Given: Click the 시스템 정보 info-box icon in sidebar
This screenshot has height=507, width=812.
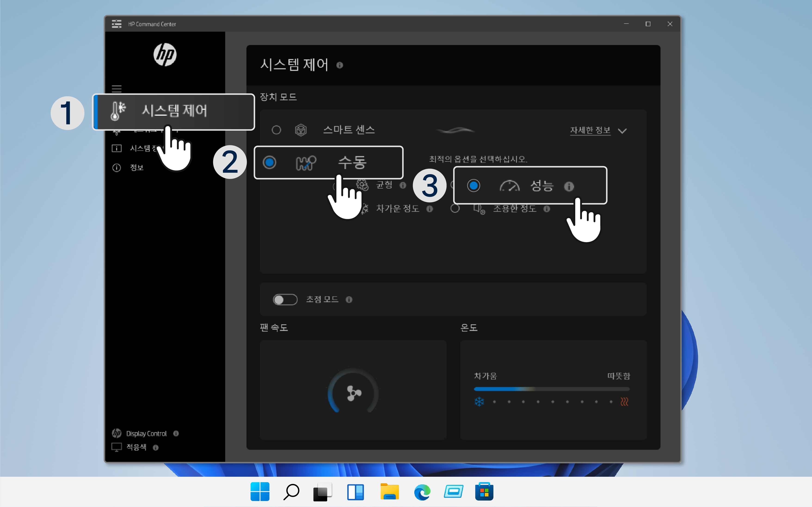Looking at the screenshot, I should tap(117, 148).
